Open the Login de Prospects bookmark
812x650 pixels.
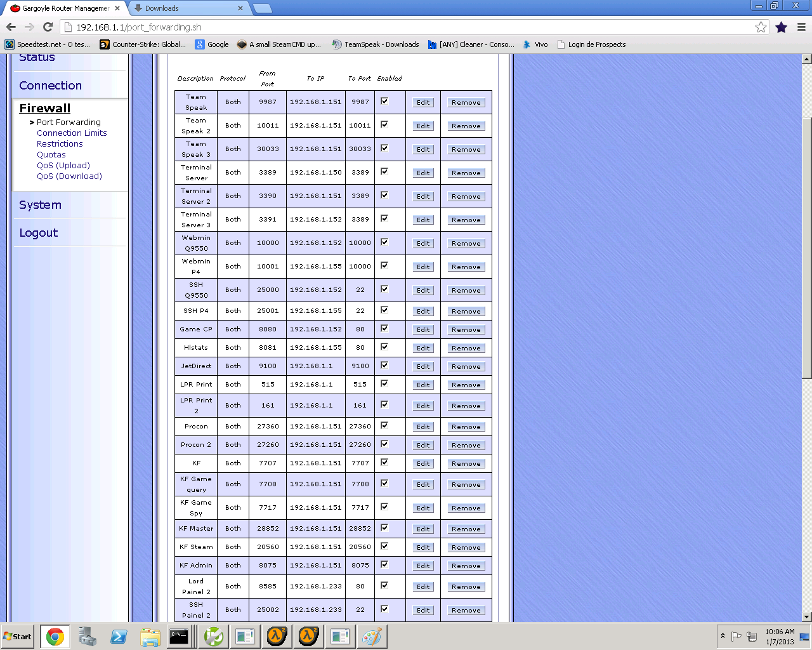(x=591, y=44)
